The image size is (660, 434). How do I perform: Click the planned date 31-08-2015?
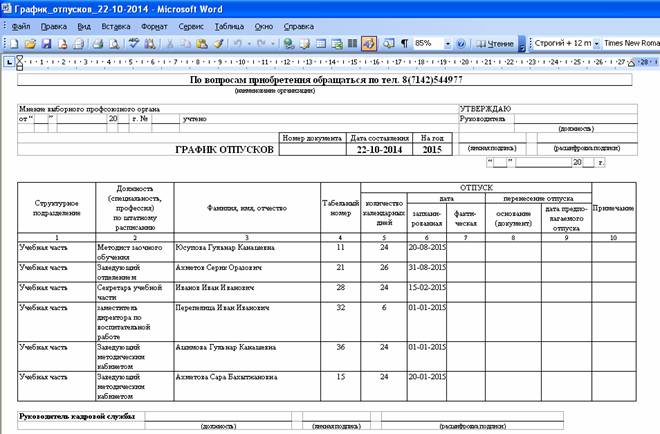point(427,267)
